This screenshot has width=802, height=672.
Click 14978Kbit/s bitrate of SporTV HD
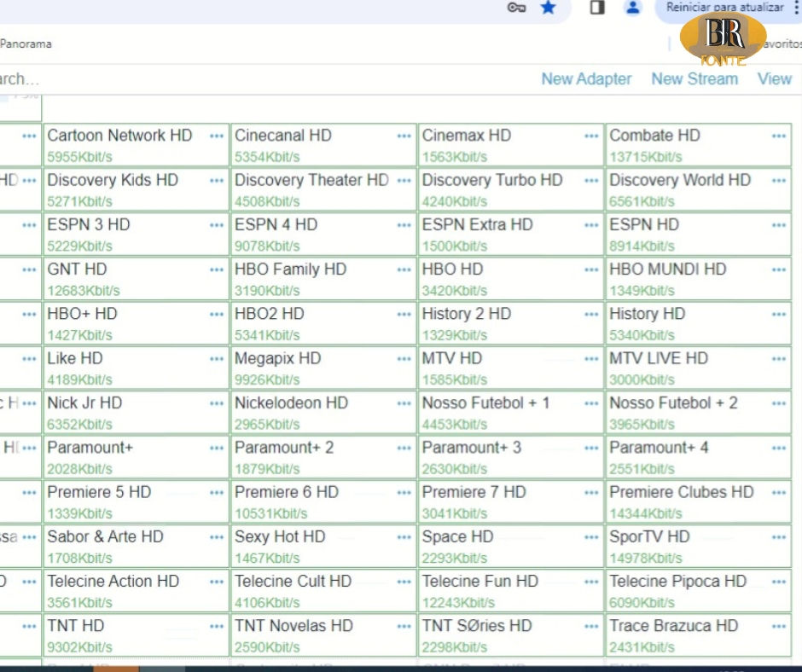tap(646, 558)
